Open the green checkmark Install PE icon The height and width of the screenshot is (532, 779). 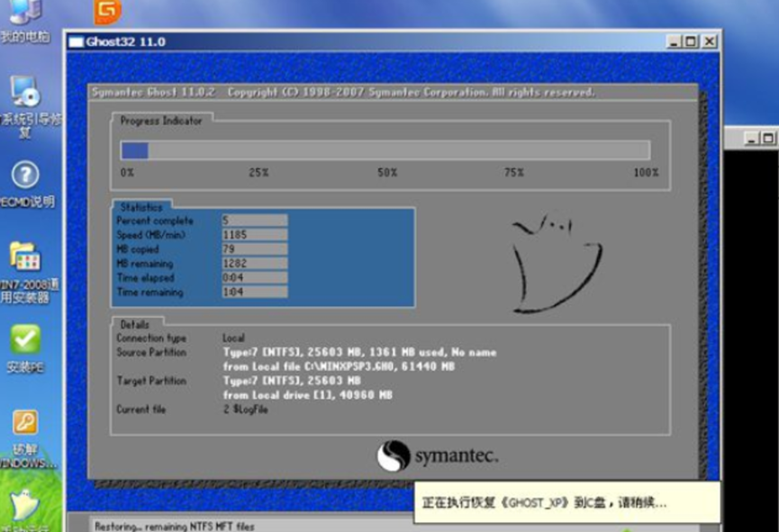point(24,339)
